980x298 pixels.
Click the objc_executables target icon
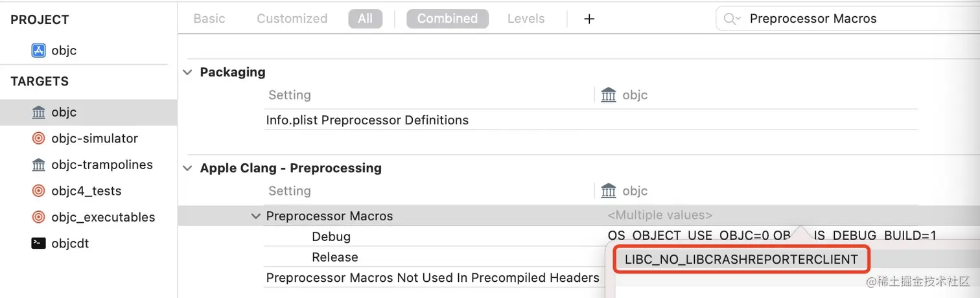coord(39,217)
